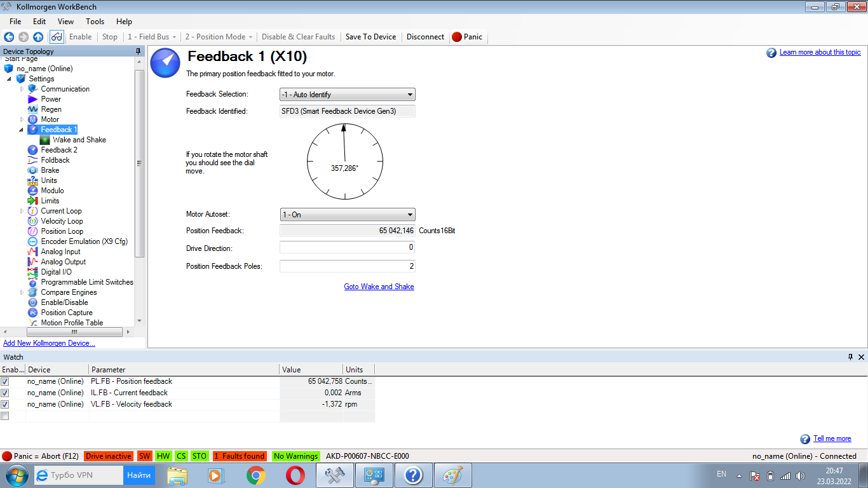This screenshot has width=868, height=488.
Task: Open the Feedback Selection dropdown
Action: pos(348,95)
